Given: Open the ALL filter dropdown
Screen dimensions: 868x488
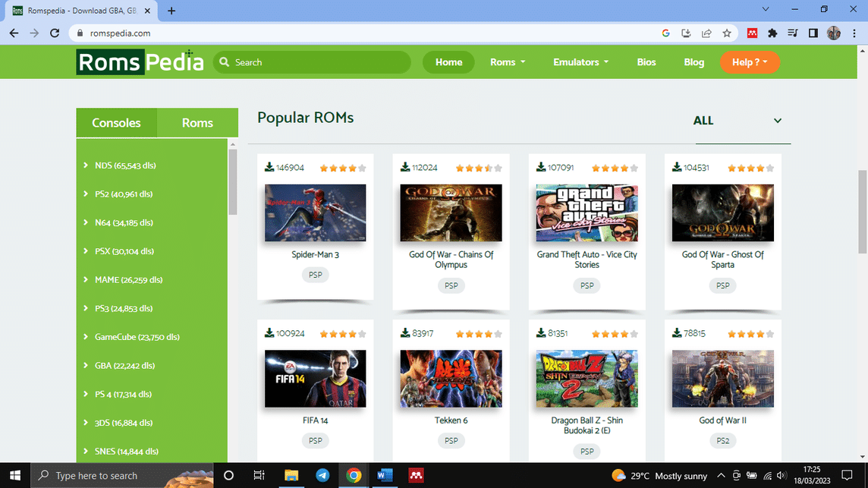Looking at the screenshot, I should tap(738, 121).
